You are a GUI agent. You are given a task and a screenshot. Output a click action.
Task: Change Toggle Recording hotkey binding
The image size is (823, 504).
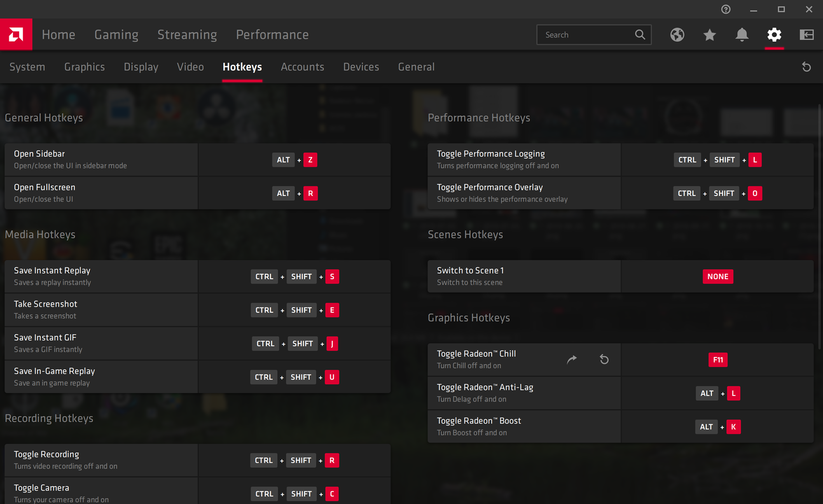[x=294, y=460]
